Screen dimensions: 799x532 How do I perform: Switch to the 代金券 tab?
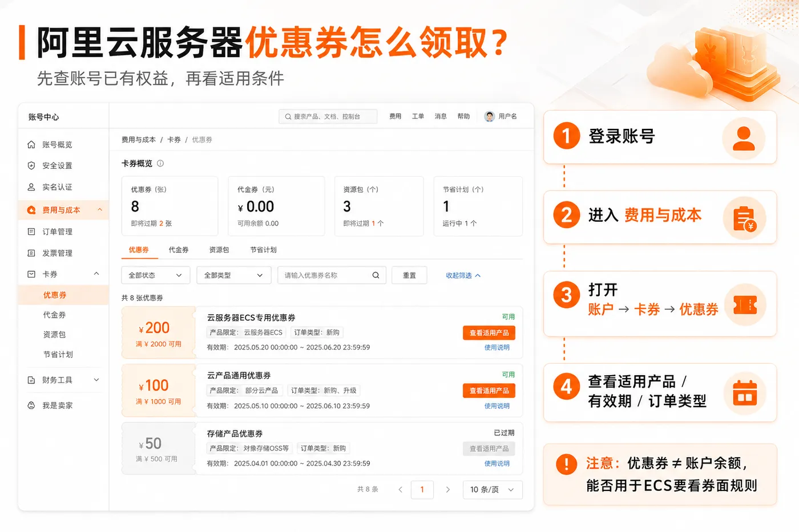click(x=179, y=250)
